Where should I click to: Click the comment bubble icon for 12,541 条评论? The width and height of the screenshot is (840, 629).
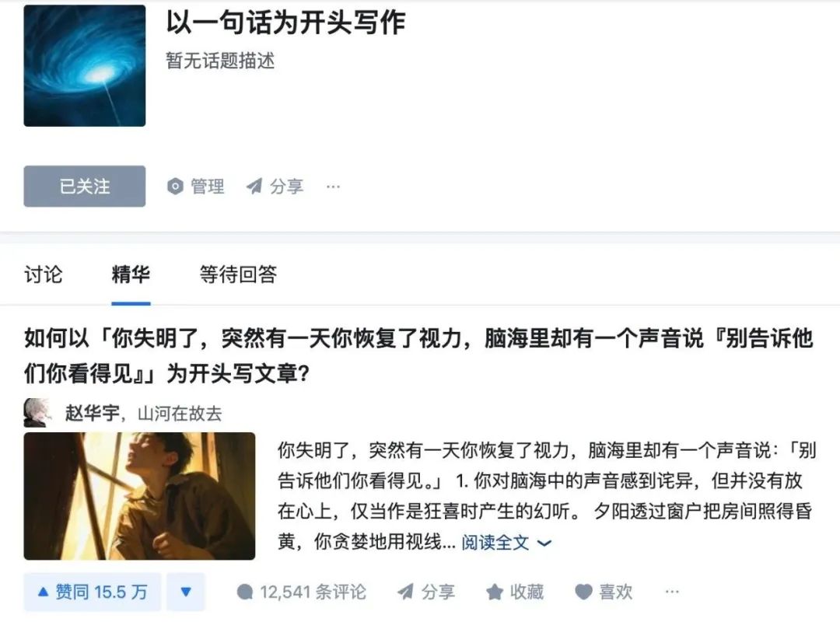pos(244,592)
